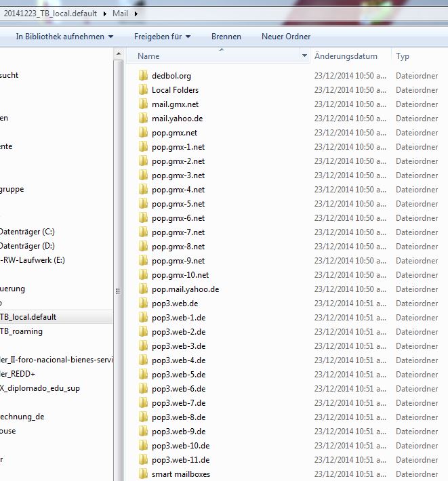Click the Dateiordner type of Local Folders row

[x=417, y=90]
